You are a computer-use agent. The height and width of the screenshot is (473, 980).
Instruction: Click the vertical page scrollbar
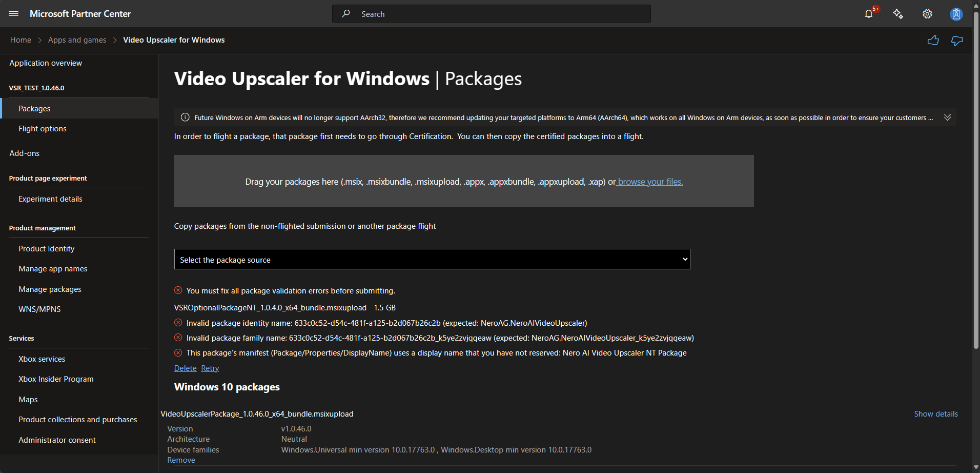click(976, 180)
